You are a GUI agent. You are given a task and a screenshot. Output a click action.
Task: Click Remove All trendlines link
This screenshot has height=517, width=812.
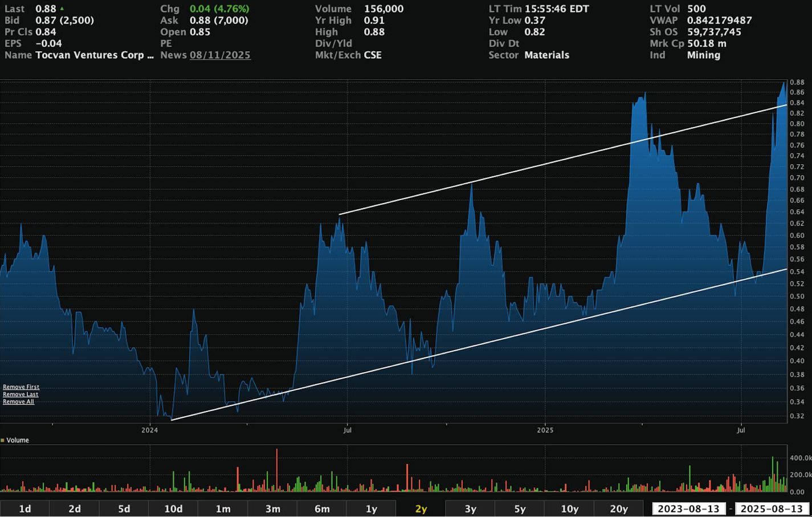18,402
